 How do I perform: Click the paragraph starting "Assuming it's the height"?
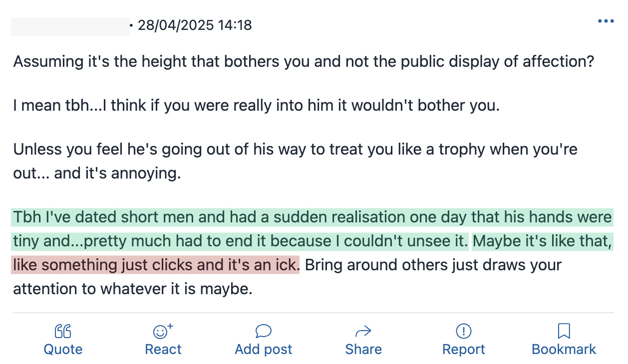pyautogui.click(x=304, y=62)
